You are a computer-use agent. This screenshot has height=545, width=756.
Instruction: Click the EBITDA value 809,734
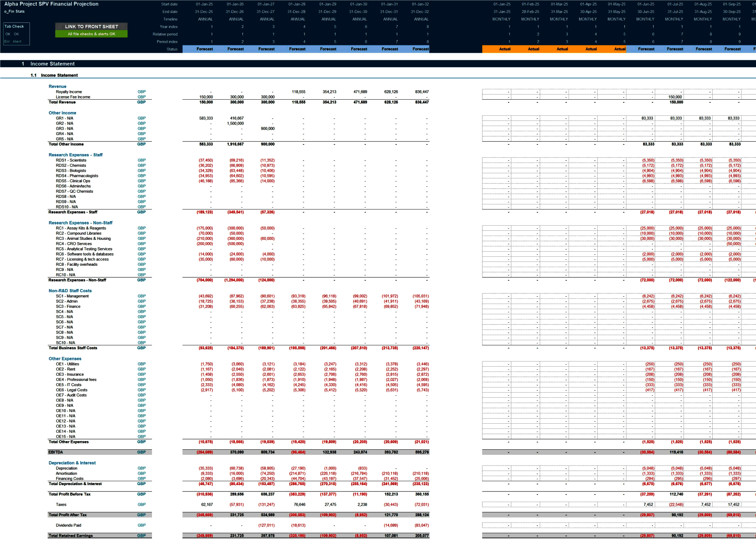(x=268, y=452)
